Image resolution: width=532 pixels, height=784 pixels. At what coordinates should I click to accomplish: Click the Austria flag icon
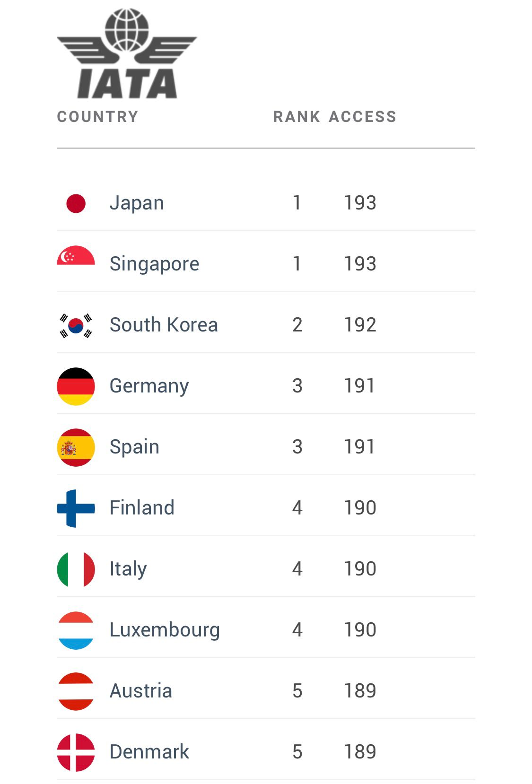pos(76,691)
